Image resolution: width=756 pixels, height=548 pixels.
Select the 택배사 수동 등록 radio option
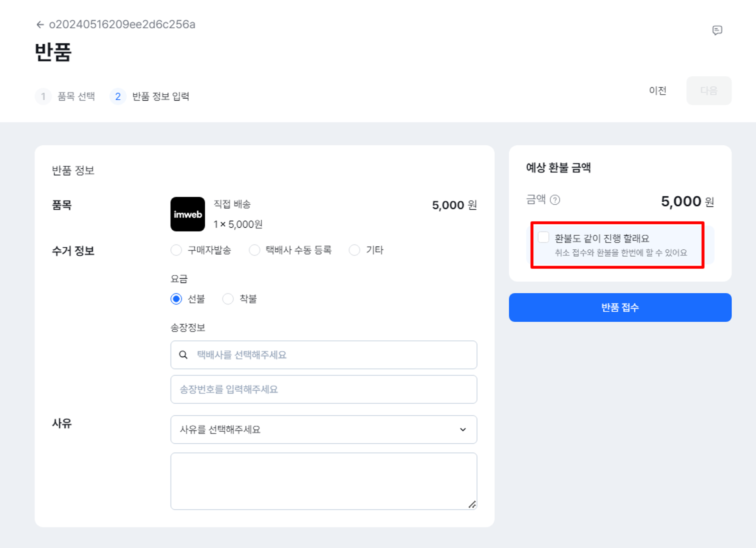tap(254, 250)
